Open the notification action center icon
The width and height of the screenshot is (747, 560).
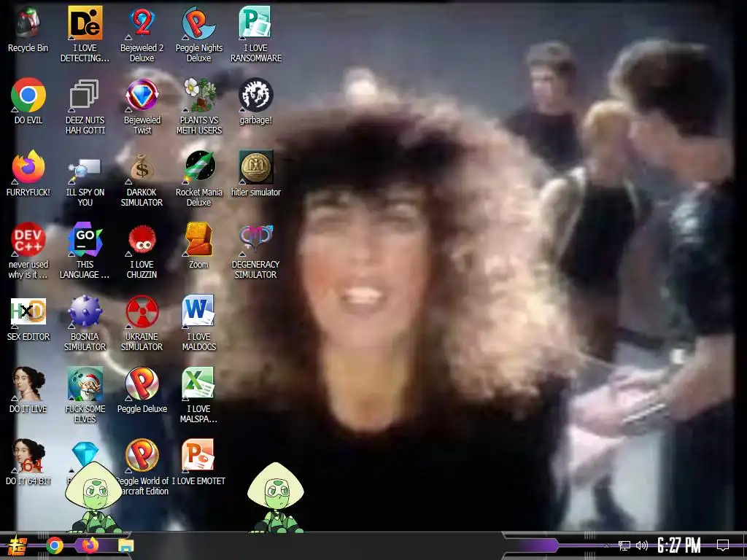tap(723, 545)
